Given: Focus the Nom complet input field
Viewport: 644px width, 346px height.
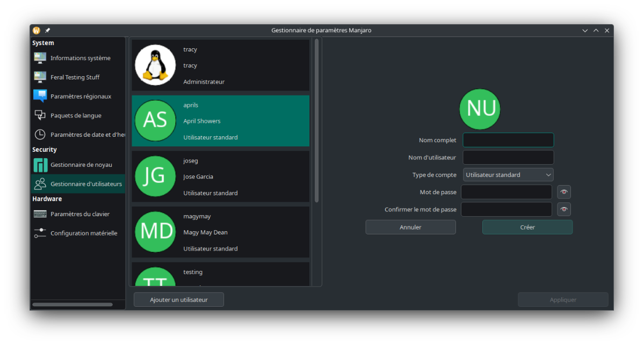Looking at the screenshot, I should (x=508, y=140).
